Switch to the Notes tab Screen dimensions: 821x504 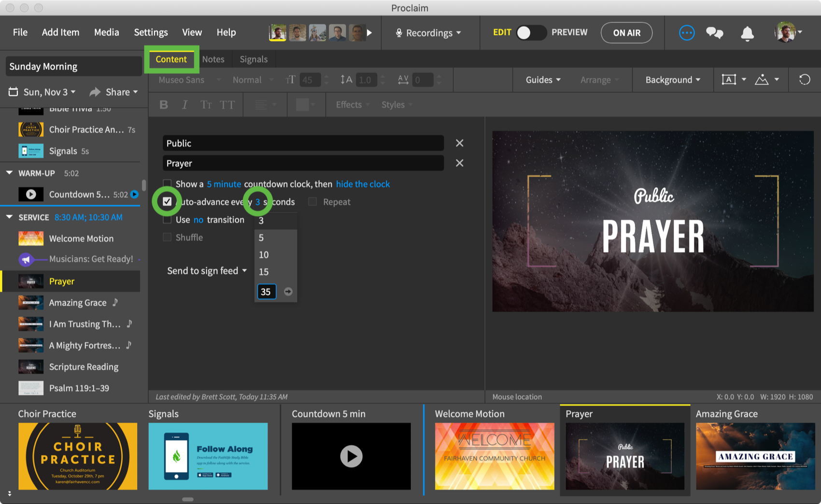coord(213,59)
